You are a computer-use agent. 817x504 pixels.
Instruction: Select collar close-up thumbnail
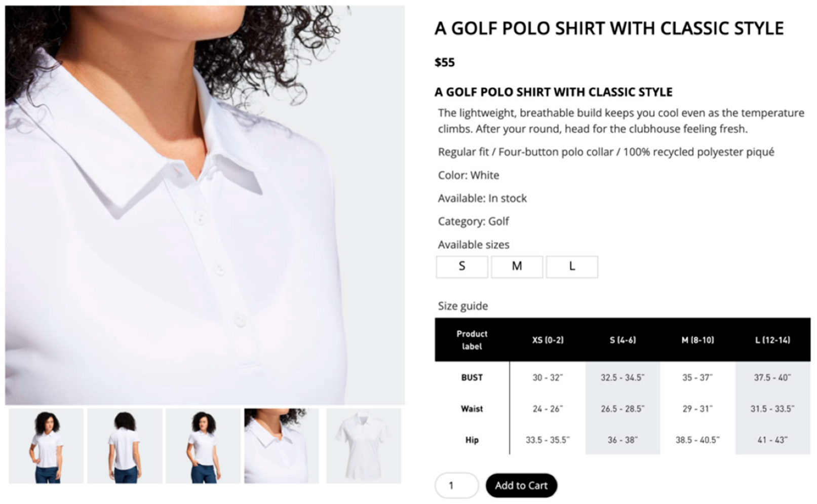click(282, 446)
